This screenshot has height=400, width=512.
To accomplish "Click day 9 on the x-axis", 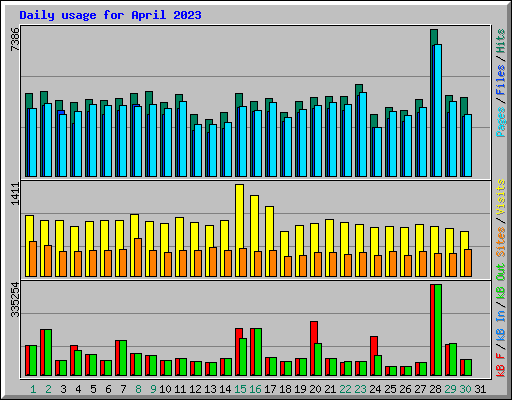I will click(x=153, y=389).
